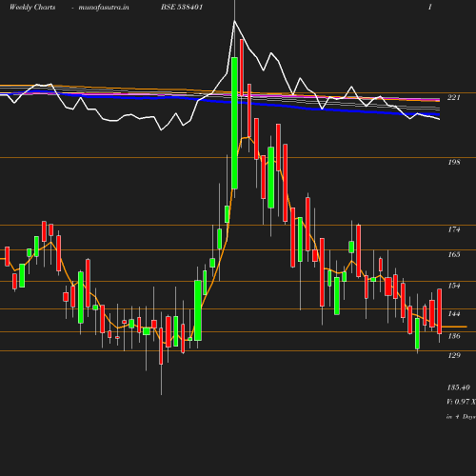The image size is (476, 476).
Task: Select the 154 price axis label
Action: (454, 286)
